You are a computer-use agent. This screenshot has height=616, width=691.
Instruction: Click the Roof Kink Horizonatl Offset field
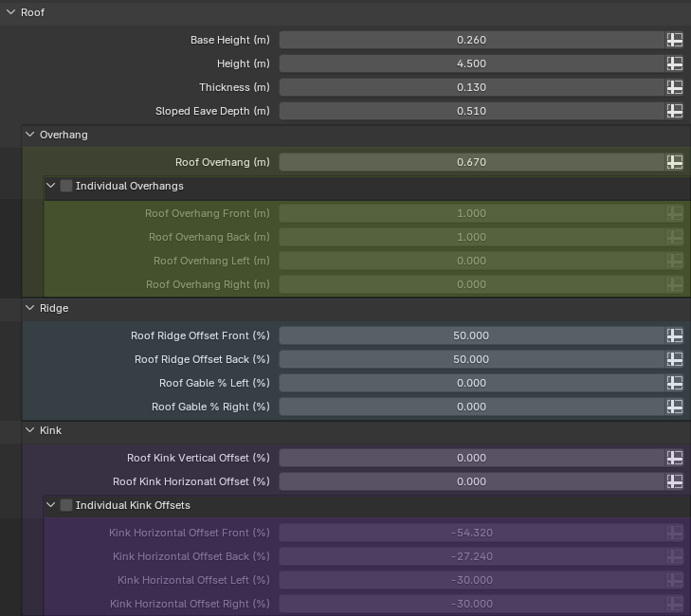(471, 481)
